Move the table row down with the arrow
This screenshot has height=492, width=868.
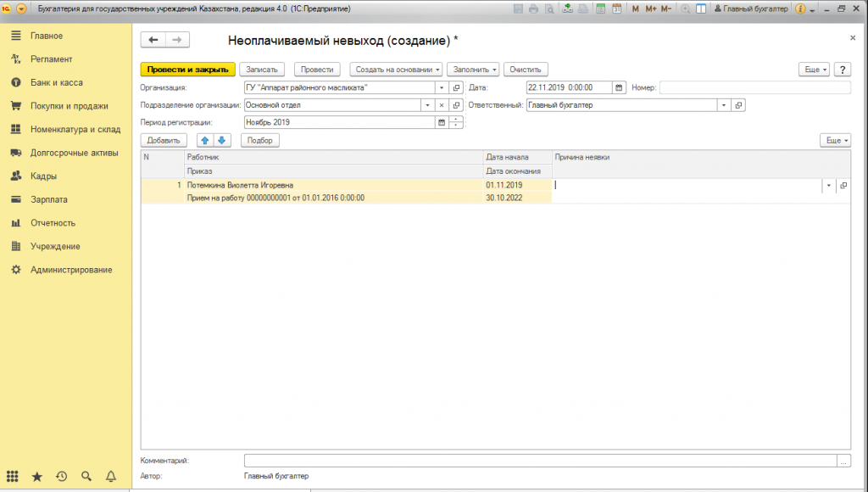(x=220, y=140)
